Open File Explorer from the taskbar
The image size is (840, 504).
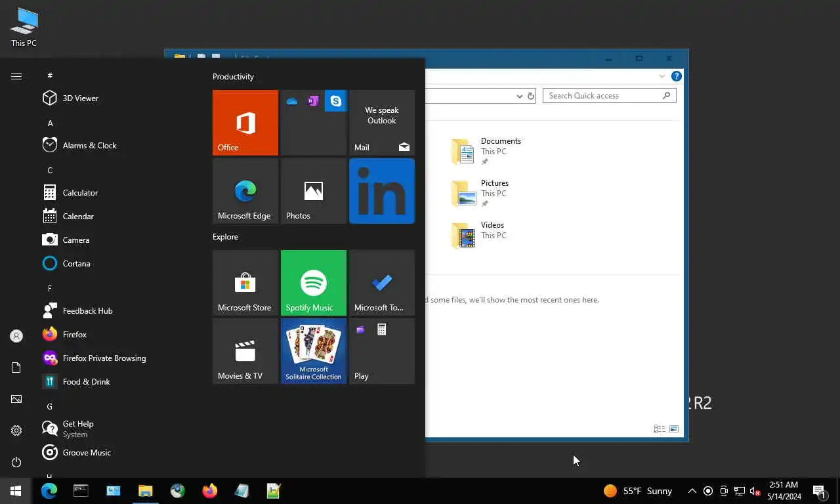tap(145, 491)
